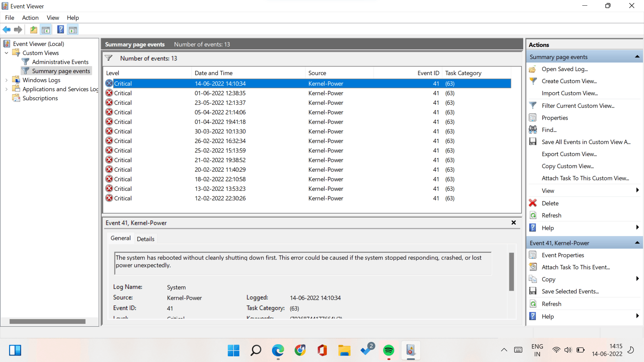644x362 pixels.
Task: Open Microsoft Edge from the taskbar
Action: tap(278, 351)
